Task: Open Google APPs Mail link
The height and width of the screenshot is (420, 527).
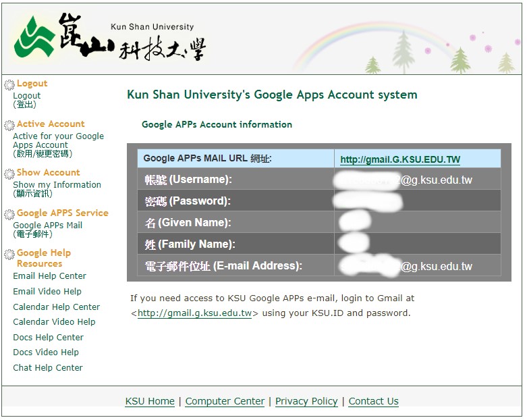Action: [47, 230]
